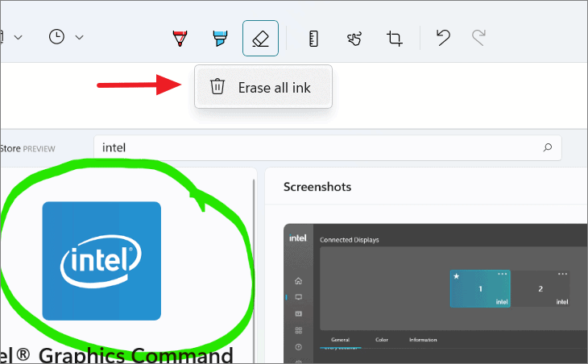The width and height of the screenshot is (588, 364).
Task: Click the Intel app logo tile
Action: (x=101, y=261)
